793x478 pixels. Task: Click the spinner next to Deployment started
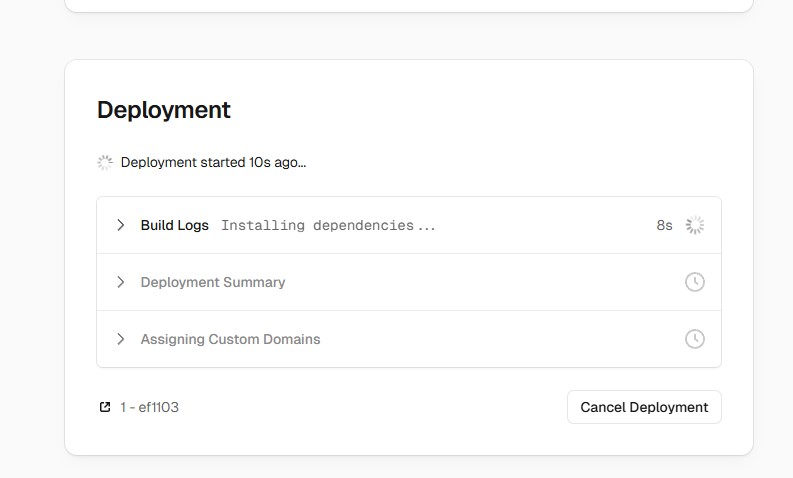click(x=105, y=162)
